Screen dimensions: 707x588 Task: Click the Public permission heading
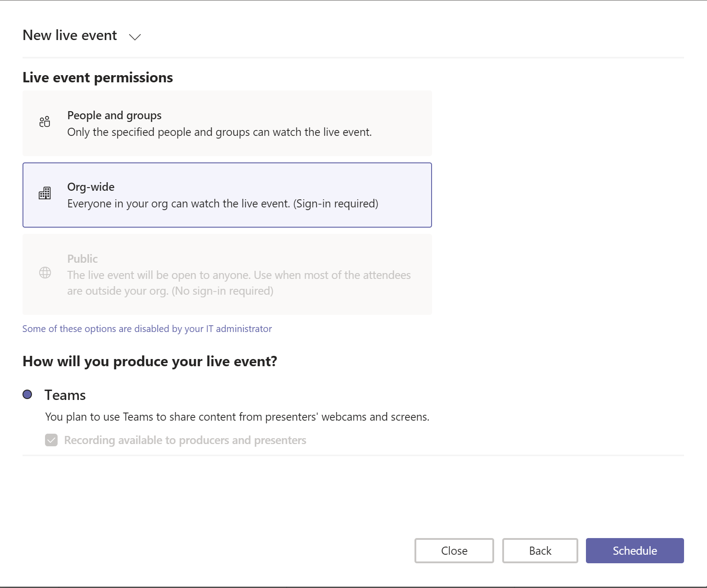click(x=82, y=259)
